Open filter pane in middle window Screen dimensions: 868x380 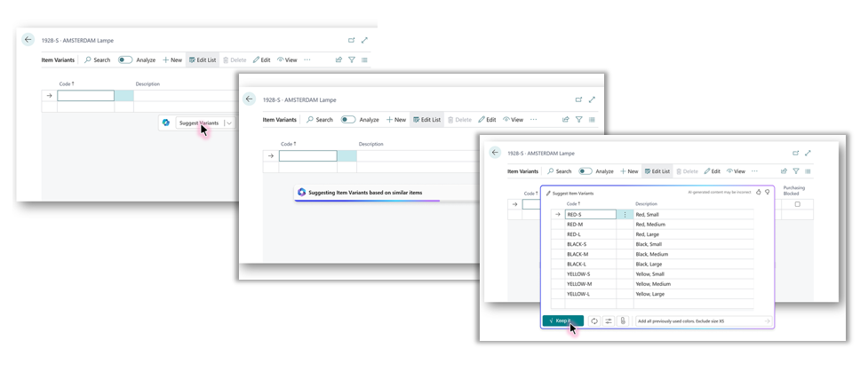coord(579,120)
